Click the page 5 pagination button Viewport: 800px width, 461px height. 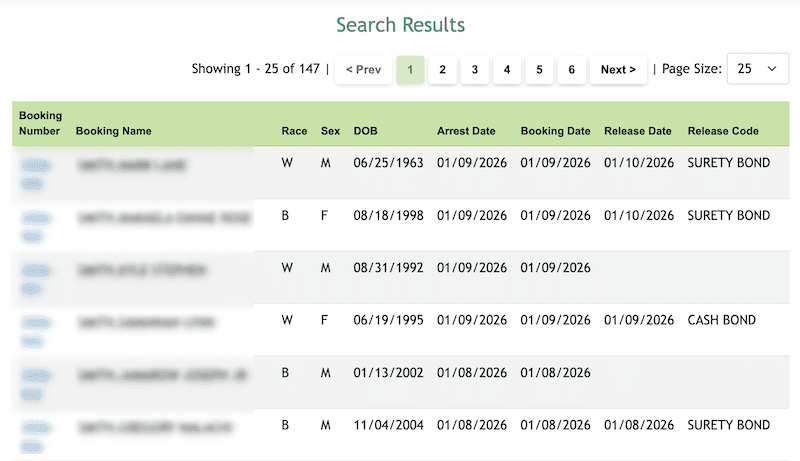pos(539,69)
